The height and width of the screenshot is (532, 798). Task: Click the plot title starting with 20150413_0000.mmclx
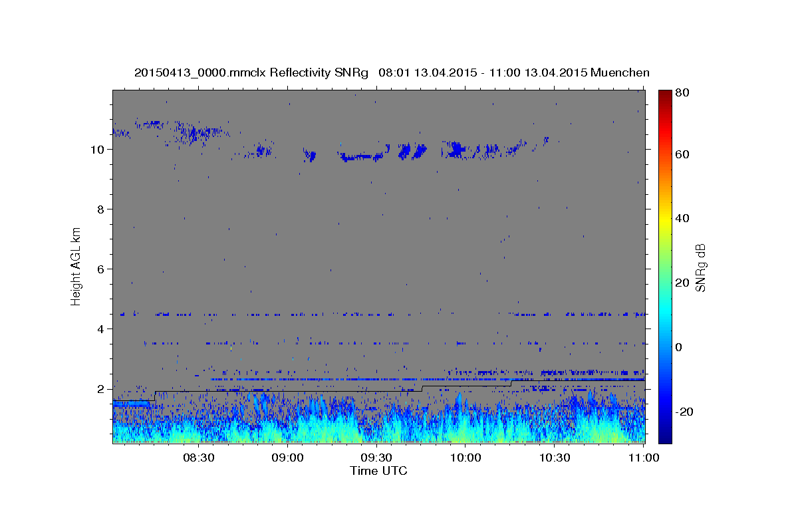[x=392, y=72]
